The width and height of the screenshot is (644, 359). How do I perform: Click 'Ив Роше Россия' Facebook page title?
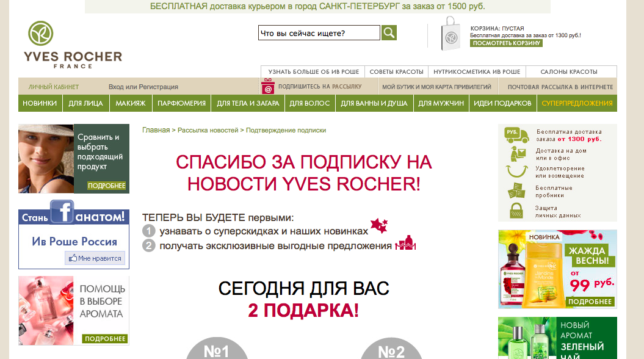(74, 242)
